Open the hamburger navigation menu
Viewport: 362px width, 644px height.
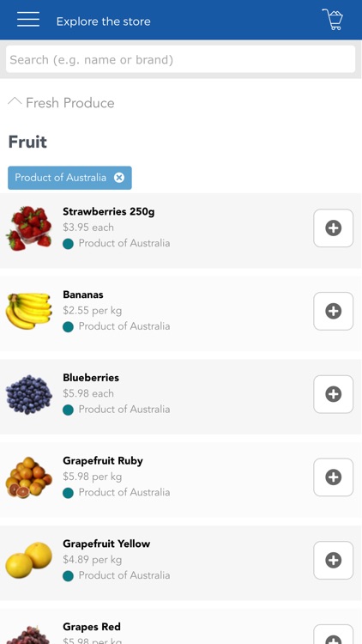(x=28, y=19)
